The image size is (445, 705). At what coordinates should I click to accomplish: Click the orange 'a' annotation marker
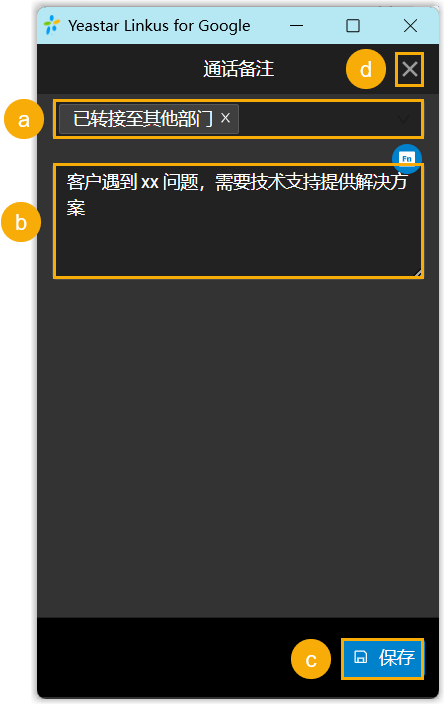click(x=24, y=119)
